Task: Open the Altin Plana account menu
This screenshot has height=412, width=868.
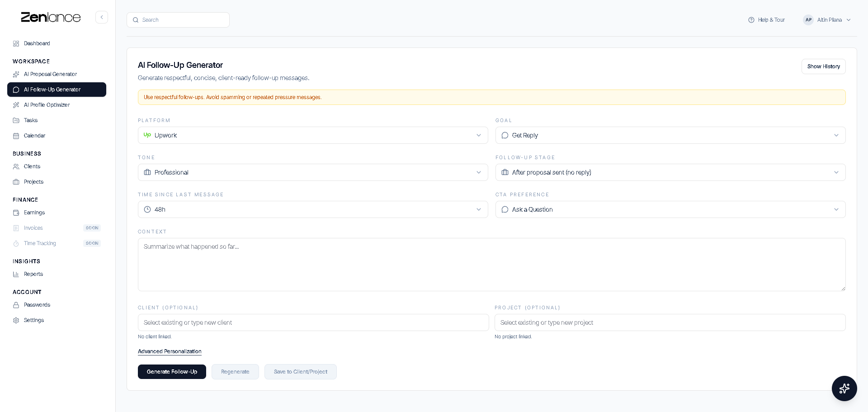Action: [x=827, y=20]
